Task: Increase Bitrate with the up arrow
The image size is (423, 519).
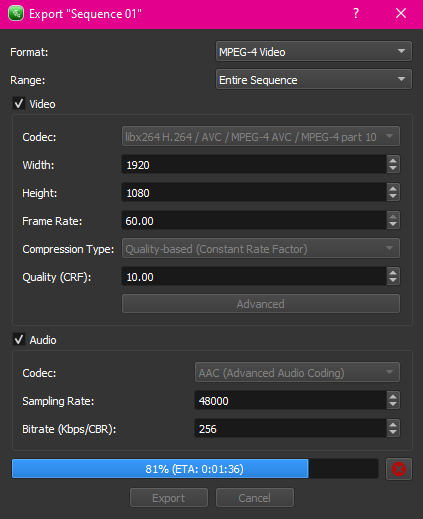Action: [x=393, y=424]
